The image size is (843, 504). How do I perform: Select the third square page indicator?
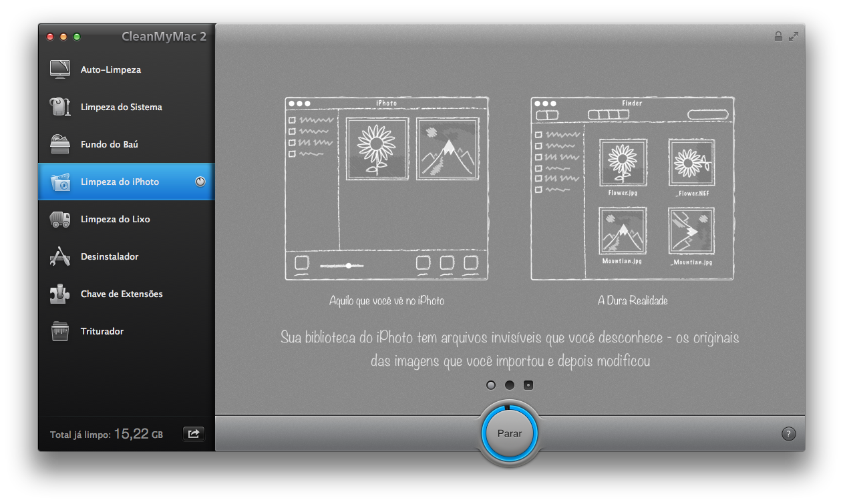(528, 385)
